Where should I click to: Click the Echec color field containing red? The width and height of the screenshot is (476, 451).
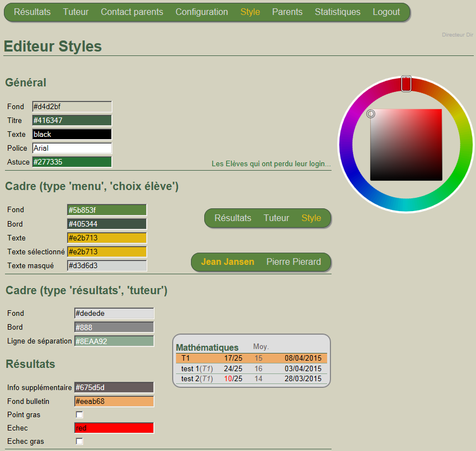(x=114, y=428)
